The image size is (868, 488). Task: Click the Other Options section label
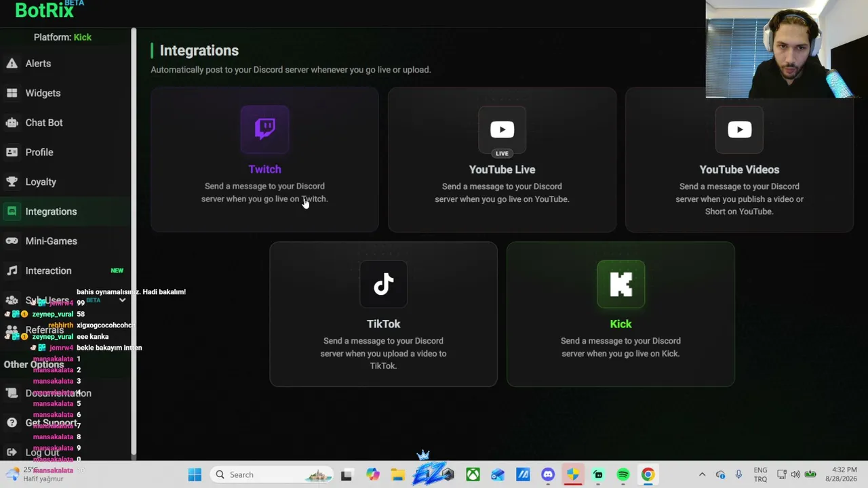[34, 365]
